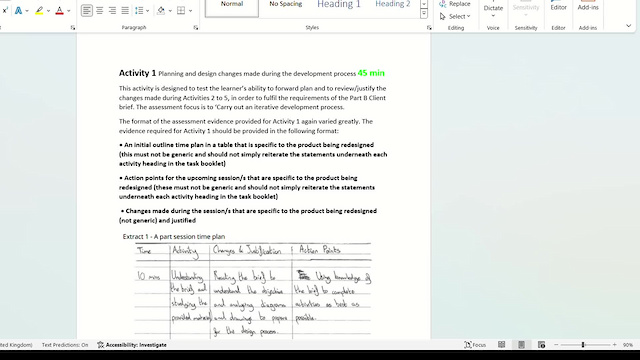Switch to Focus mode

coord(475,345)
